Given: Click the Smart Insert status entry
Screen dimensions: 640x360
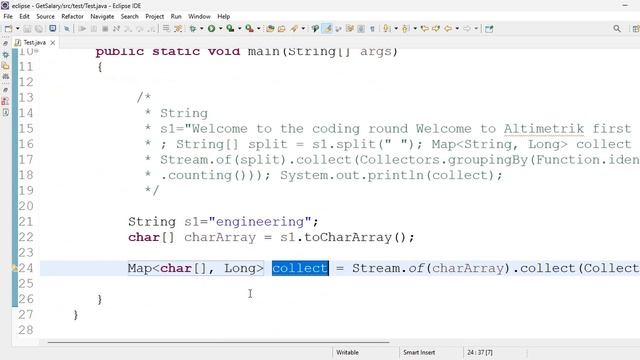Looking at the screenshot, I should 419,352.
